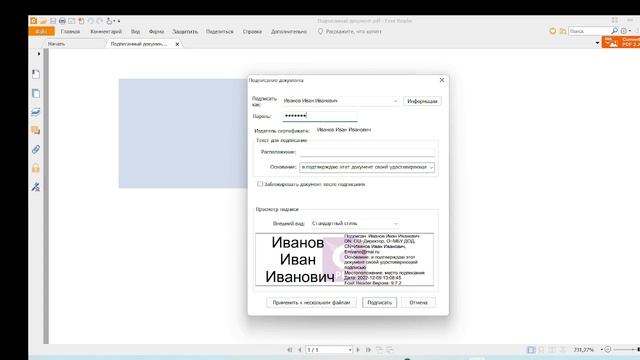Click the Подписать button
This screenshot has height=360, width=640.
point(379,303)
